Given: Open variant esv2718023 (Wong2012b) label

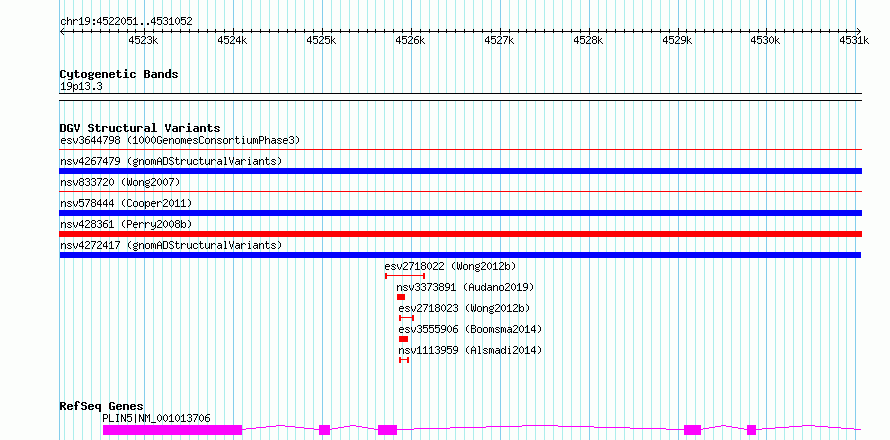Looking at the screenshot, I should pos(464,308).
